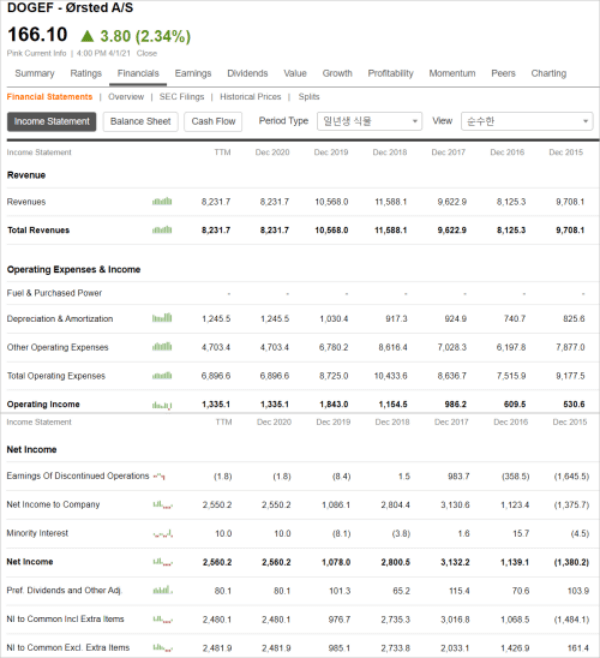Screen dimensions: 600x658
Task: Open Pref. Dividends and Other Adj. sparkline
Action: (x=163, y=590)
